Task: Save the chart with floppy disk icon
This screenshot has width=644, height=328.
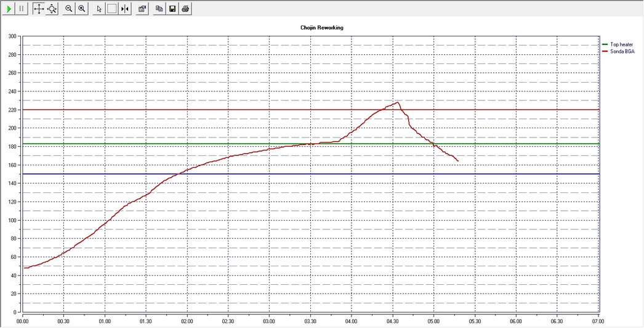Action: (x=172, y=9)
